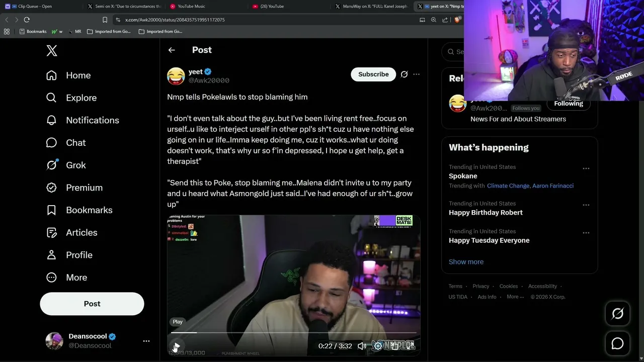
Task: Click the browser back arrow
Action: pos(7,20)
